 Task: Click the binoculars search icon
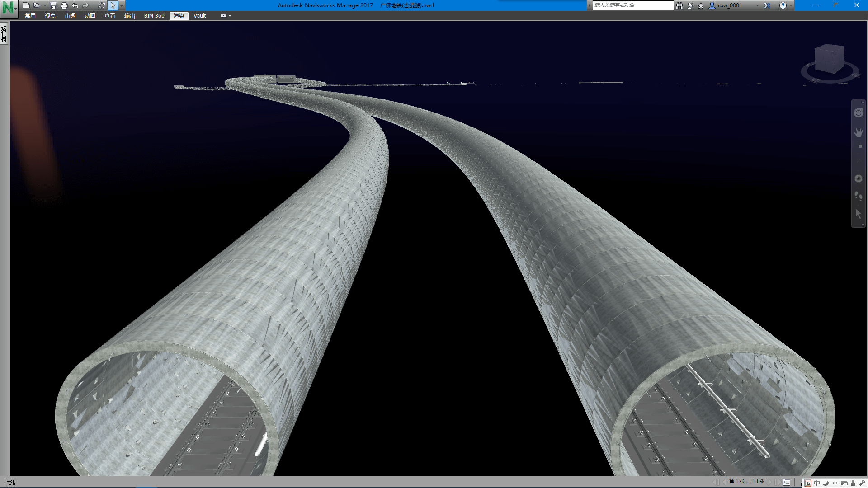point(679,5)
